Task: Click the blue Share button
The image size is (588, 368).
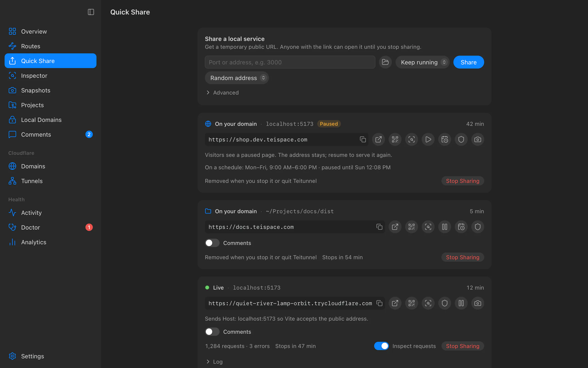Action: tap(469, 62)
